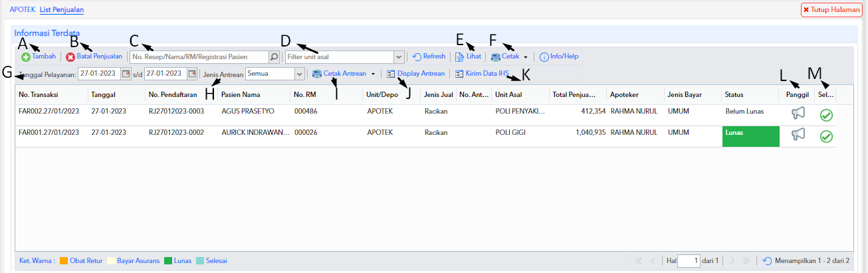Viewport: 868px width, 273px height.
Task: Open the Jenis Antrean Semua dropdown
Action: [x=300, y=73]
